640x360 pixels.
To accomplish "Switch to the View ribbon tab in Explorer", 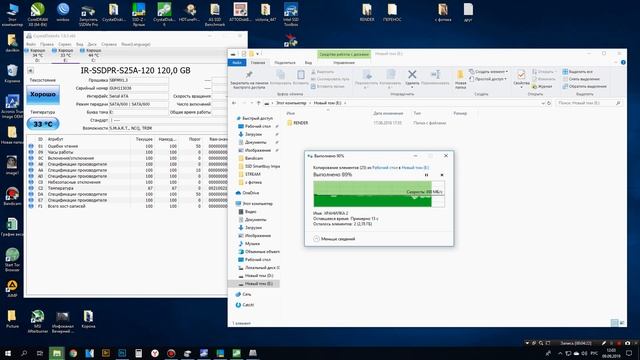I will (308, 62).
